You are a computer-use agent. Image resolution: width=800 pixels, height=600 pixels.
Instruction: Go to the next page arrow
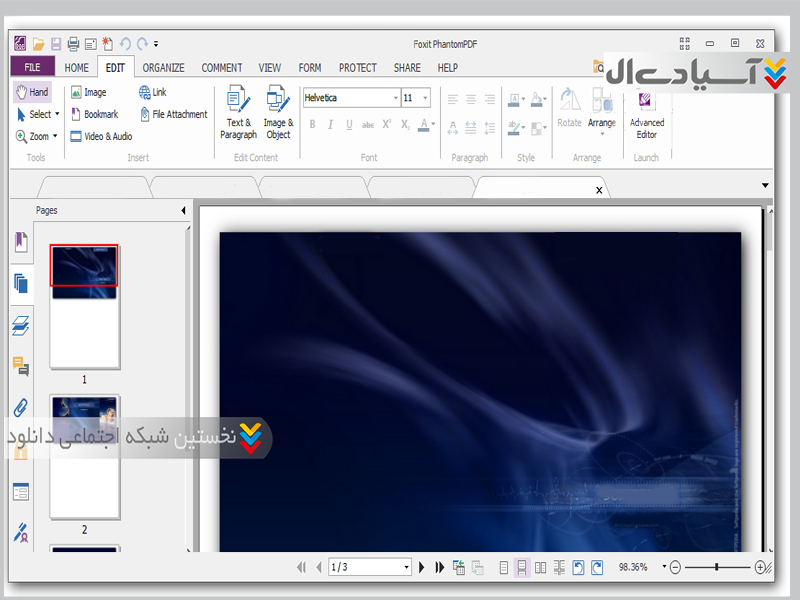(x=422, y=567)
